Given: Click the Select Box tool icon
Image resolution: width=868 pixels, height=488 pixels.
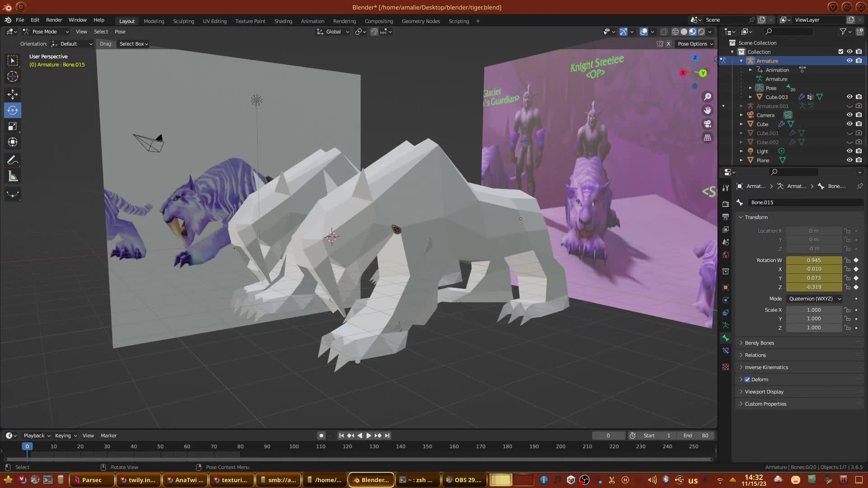Looking at the screenshot, I should coord(13,61).
